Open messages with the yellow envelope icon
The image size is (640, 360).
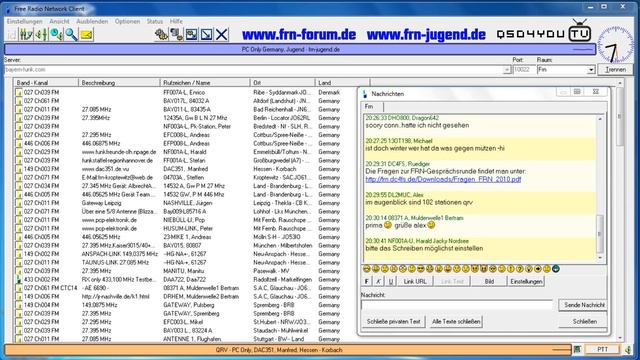[86, 35]
